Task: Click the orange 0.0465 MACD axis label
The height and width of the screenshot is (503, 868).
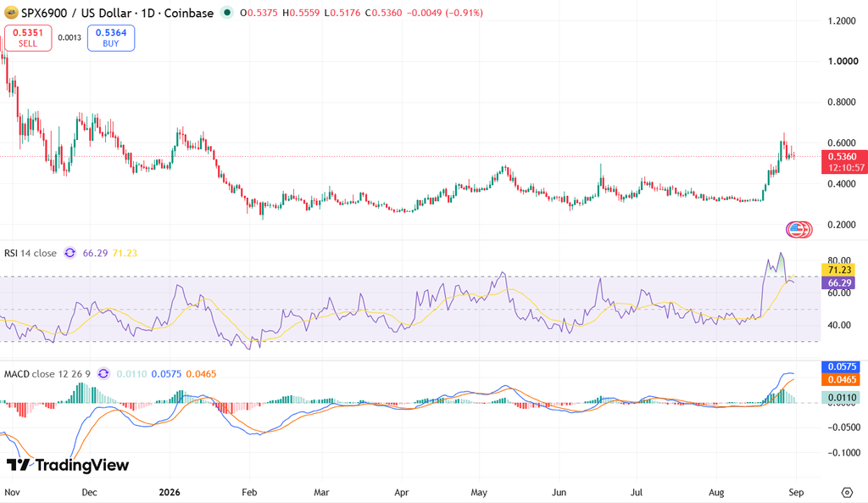Action: pos(842,379)
